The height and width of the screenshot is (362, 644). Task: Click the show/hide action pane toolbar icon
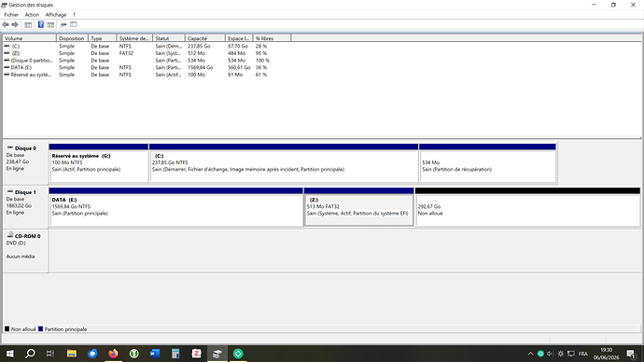click(50, 24)
